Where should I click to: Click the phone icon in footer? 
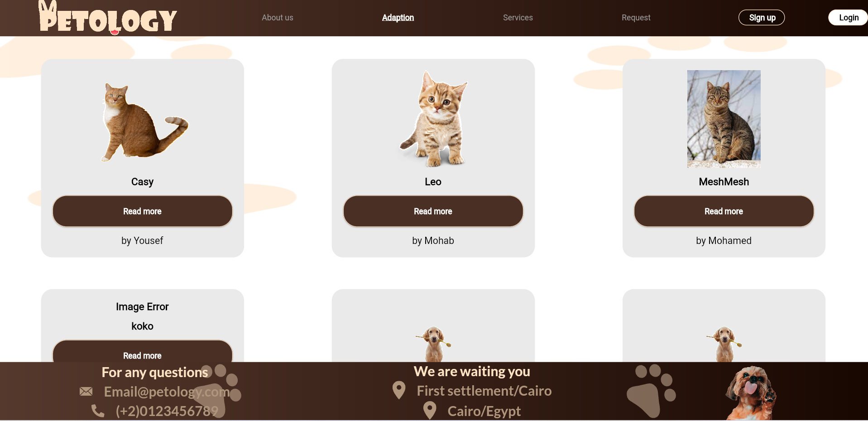tap(98, 411)
